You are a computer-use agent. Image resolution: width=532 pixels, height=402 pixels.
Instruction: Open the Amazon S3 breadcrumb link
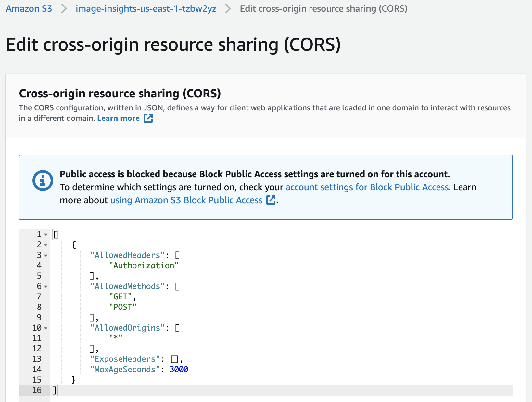click(x=29, y=9)
